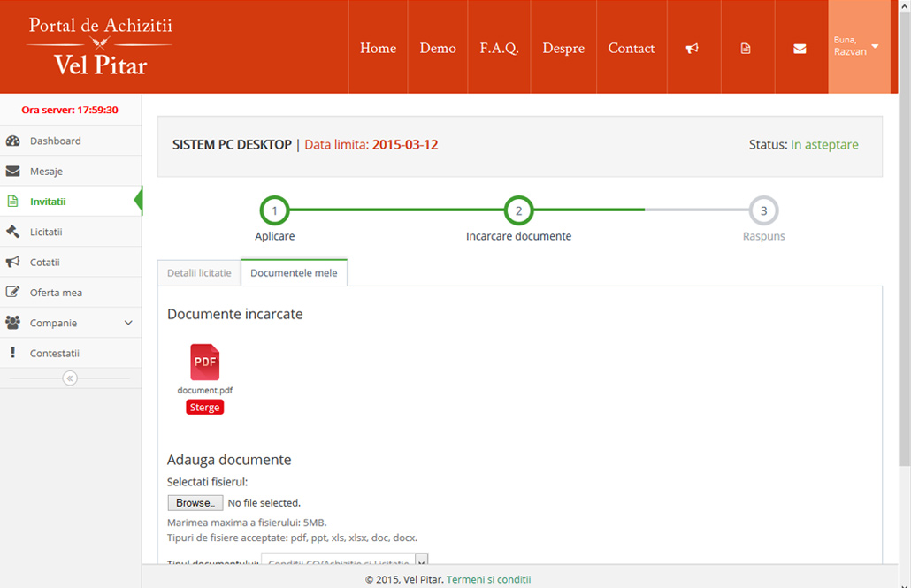Click the Cotatii megaphone icon in sidebar
Image resolution: width=911 pixels, height=588 pixels.
coord(12,262)
